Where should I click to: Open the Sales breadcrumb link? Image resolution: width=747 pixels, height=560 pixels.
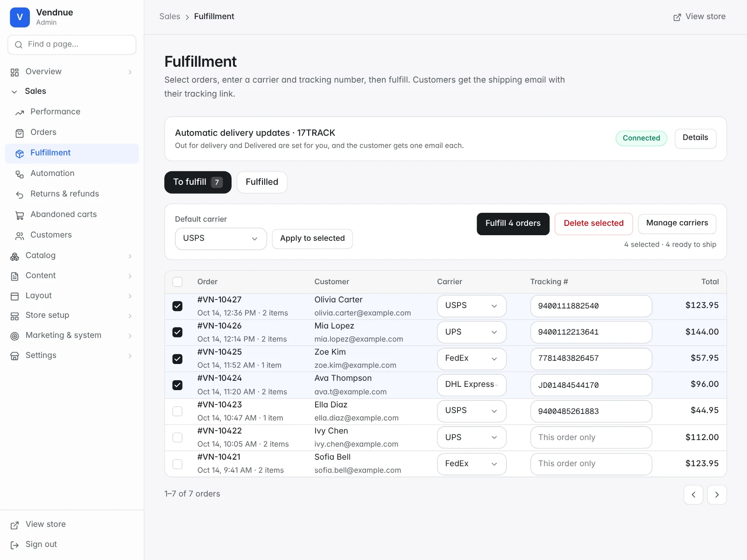pyautogui.click(x=169, y=17)
